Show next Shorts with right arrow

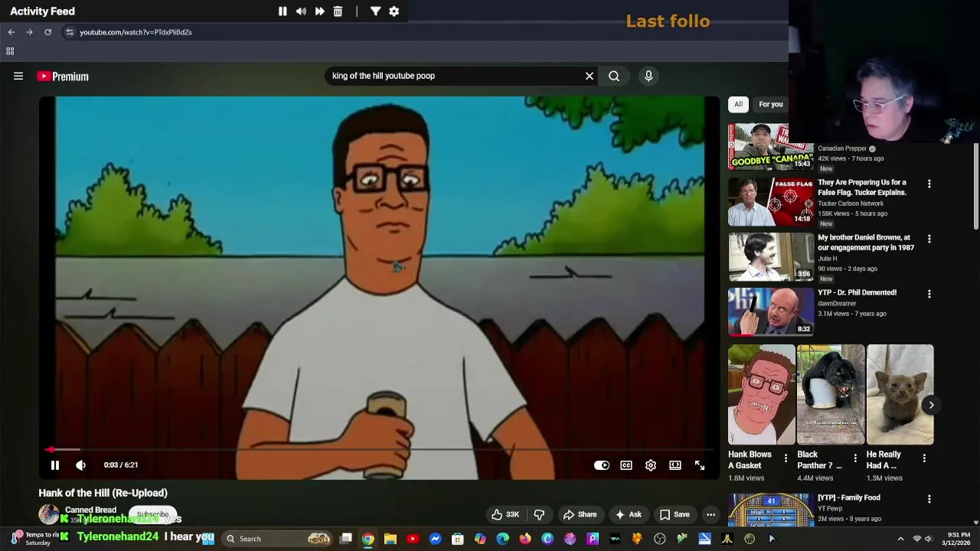click(x=931, y=405)
